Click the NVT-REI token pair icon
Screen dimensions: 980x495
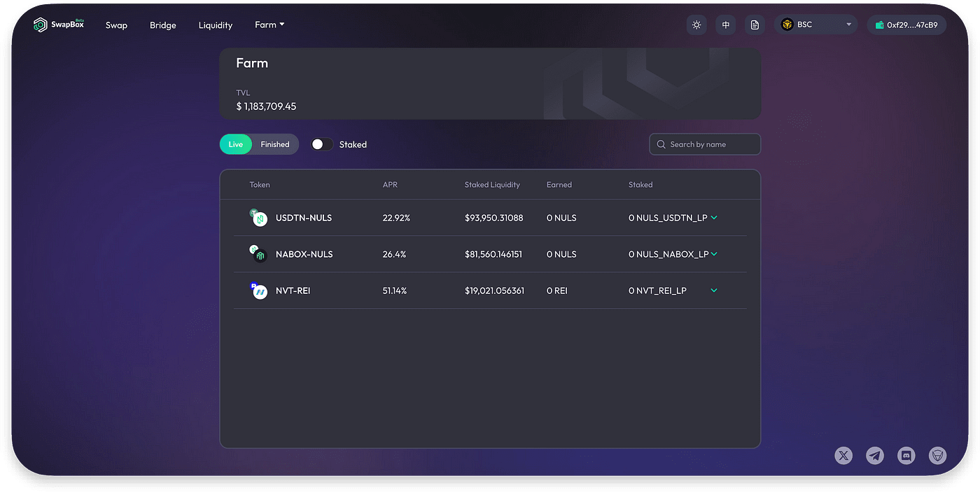point(259,291)
